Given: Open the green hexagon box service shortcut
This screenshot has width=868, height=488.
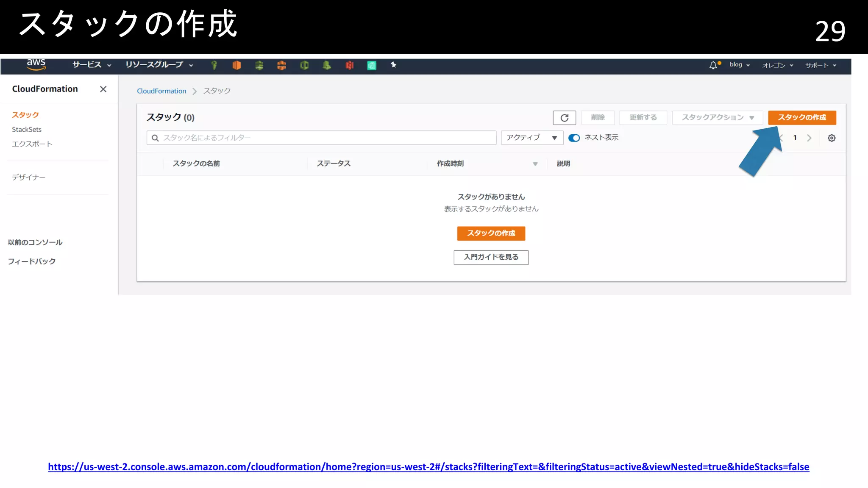Looking at the screenshot, I should click(304, 65).
